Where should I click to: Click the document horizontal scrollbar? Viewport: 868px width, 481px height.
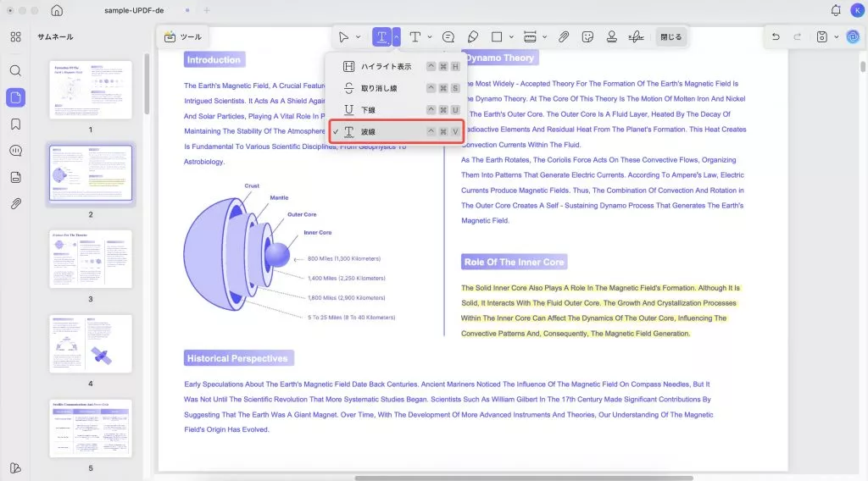(524, 478)
